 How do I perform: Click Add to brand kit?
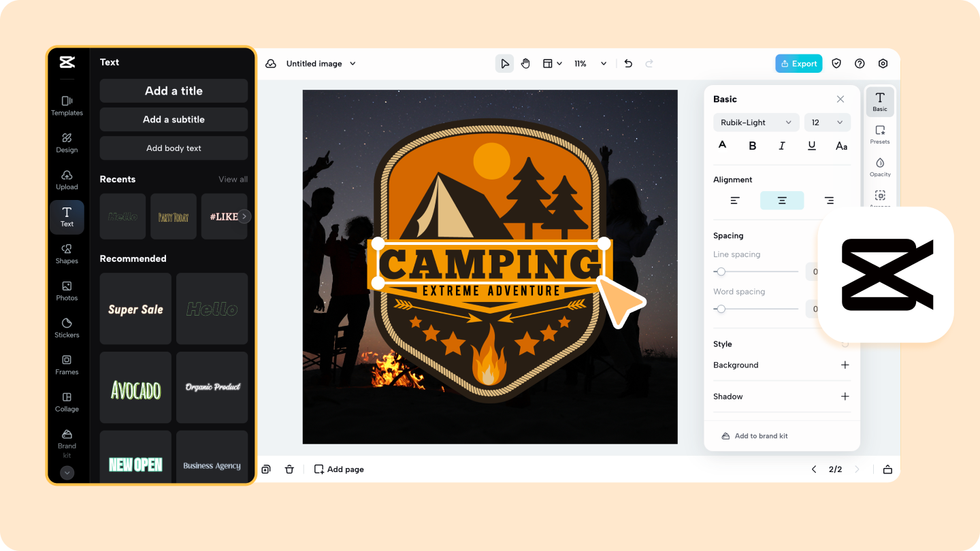tap(754, 436)
